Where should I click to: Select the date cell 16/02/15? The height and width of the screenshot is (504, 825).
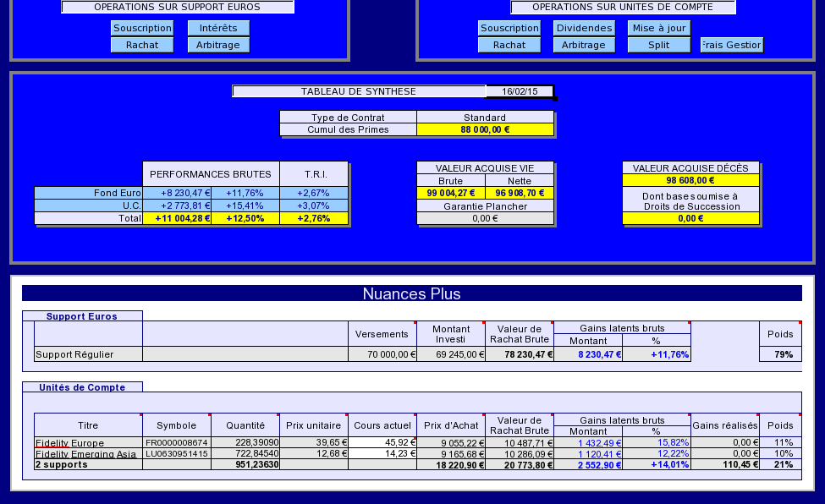click(520, 91)
